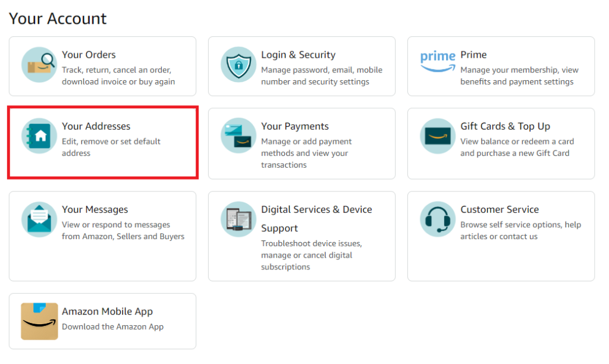Open the Your Messages heading
609x364 pixels.
coord(95,209)
